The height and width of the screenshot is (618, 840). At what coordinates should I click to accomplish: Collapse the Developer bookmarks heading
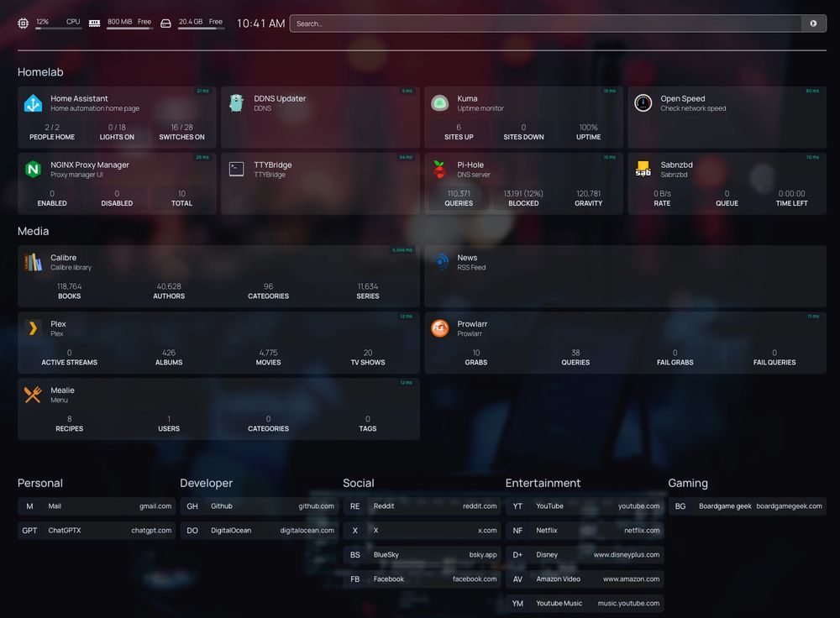tap(207, 483)
